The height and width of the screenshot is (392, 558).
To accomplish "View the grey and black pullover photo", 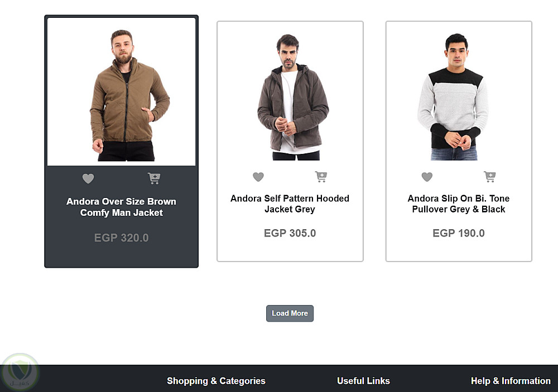I will pyautogui.click(x=458, y=95).
